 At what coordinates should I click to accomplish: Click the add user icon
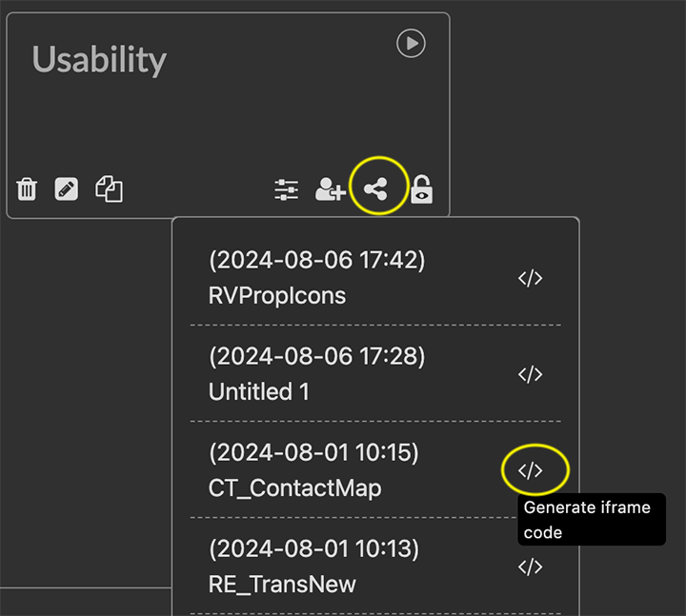[330, 189]
